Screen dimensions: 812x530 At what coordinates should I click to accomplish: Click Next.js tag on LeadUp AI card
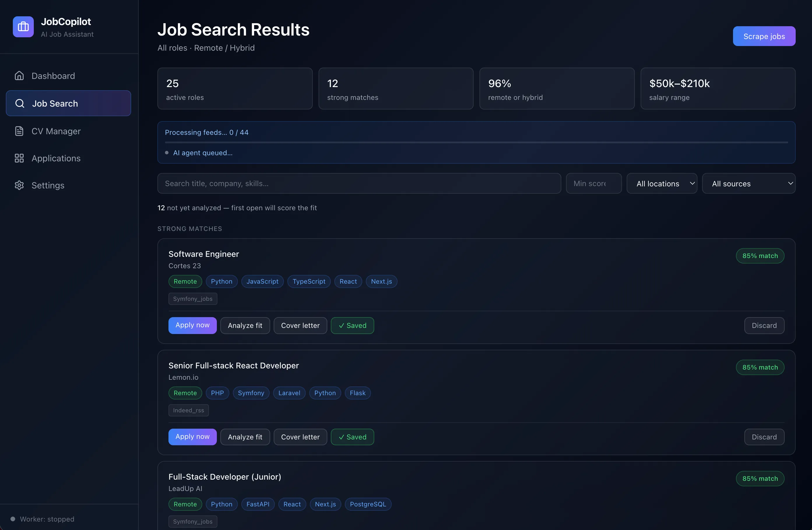click(325, 504)
